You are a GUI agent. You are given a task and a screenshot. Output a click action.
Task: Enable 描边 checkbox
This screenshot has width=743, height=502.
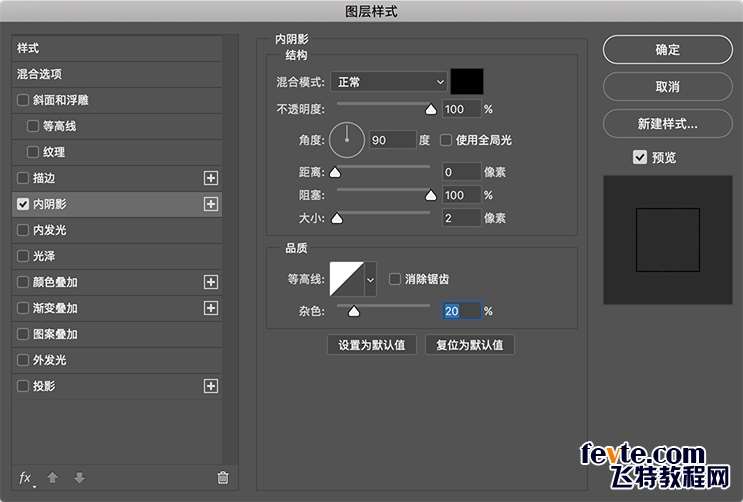point(23,178)
